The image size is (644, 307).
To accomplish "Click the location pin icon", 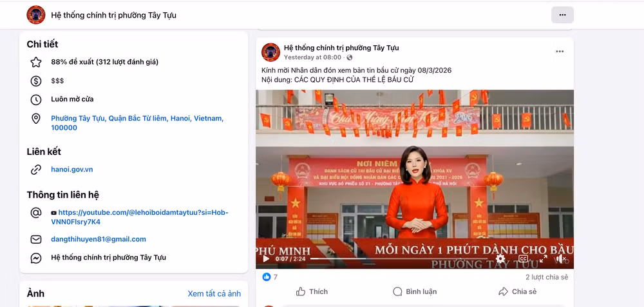I will pos(36,119).
